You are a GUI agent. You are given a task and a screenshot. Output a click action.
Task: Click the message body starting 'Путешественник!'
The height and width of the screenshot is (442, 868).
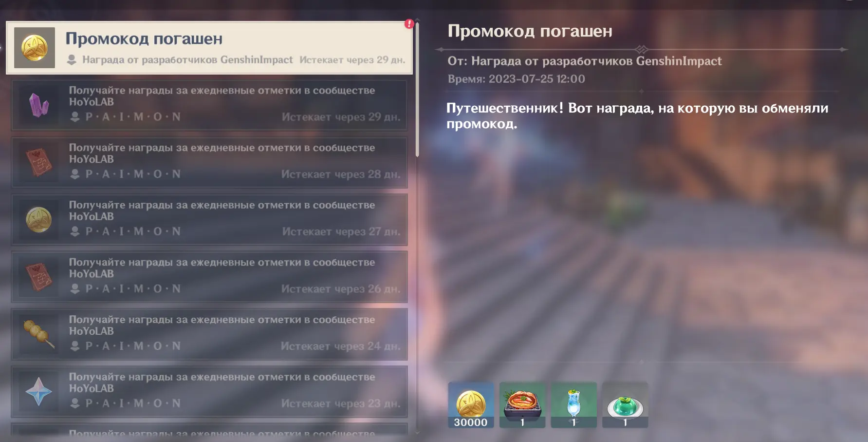[x=637, y=116]
